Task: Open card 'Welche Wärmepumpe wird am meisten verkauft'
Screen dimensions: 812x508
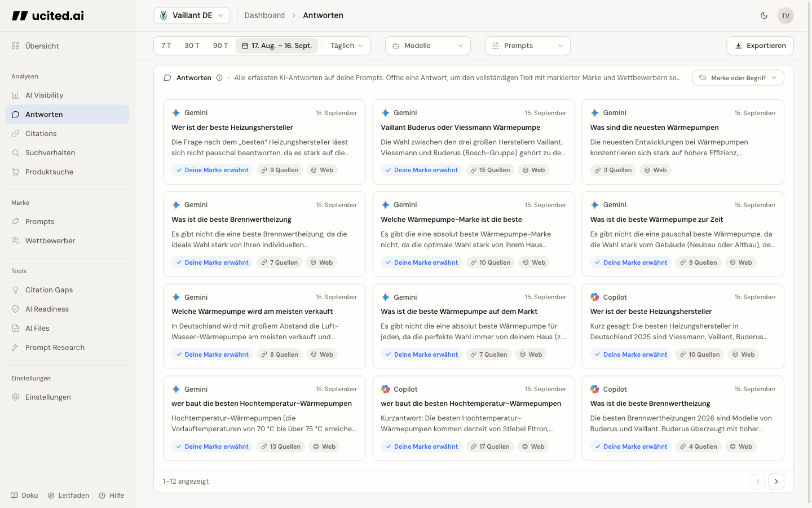Action: (264, 326)
